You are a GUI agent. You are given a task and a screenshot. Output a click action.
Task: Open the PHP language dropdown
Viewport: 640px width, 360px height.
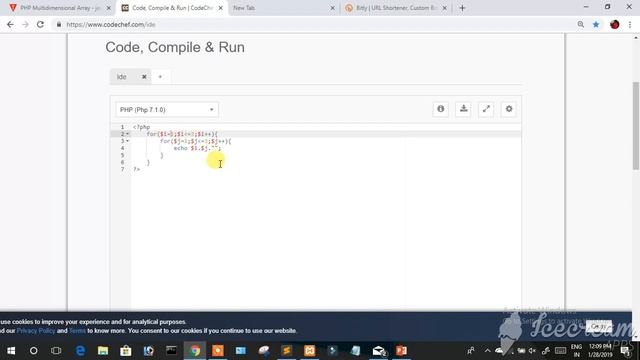[x=167, y=109]
